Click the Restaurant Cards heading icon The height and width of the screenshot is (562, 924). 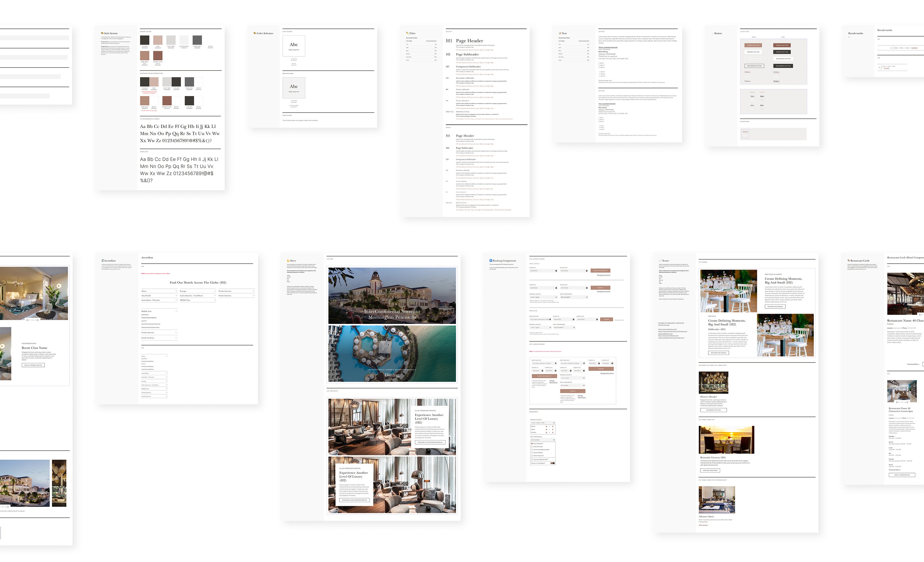tap(849, 260)
